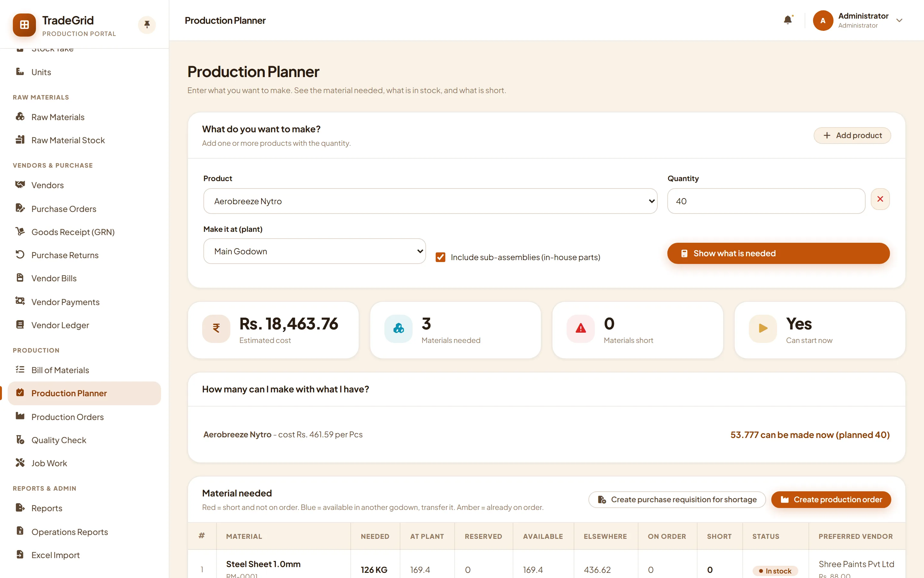This screenshot has height=578, width=924.
Task: Click Rs. 18,463.76 estimated cost value
Action: tap(289, 323)
